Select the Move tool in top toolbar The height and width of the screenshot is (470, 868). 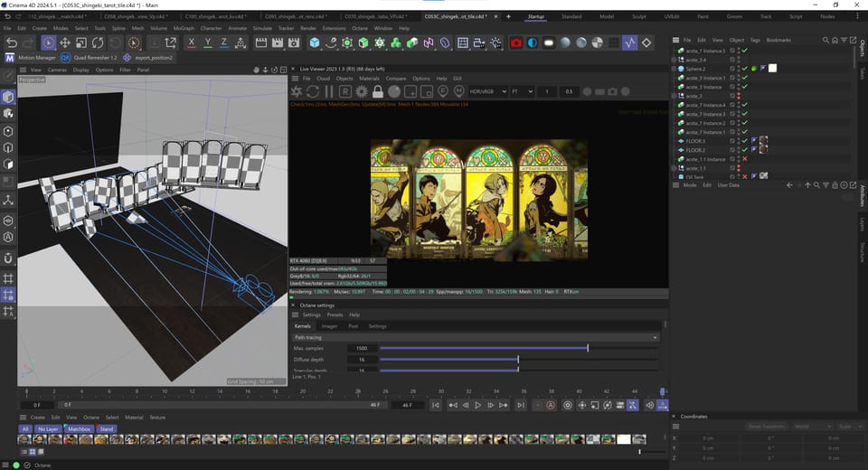point(65,42)
